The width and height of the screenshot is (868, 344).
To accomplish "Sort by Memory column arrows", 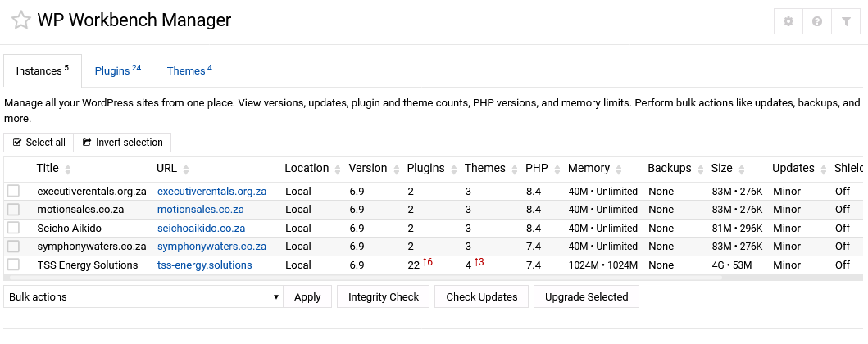I will click(619, 169).
